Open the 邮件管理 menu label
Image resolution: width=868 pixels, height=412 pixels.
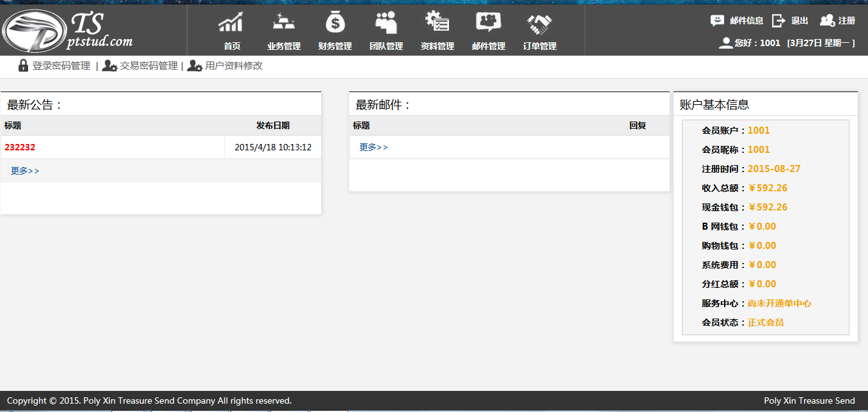(x=489, y=46)
